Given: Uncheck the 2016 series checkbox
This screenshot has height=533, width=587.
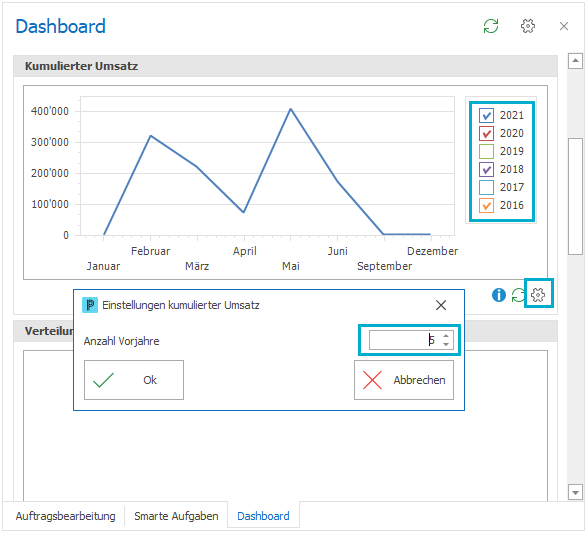Looking at the screenshot, I should point(486,205).
